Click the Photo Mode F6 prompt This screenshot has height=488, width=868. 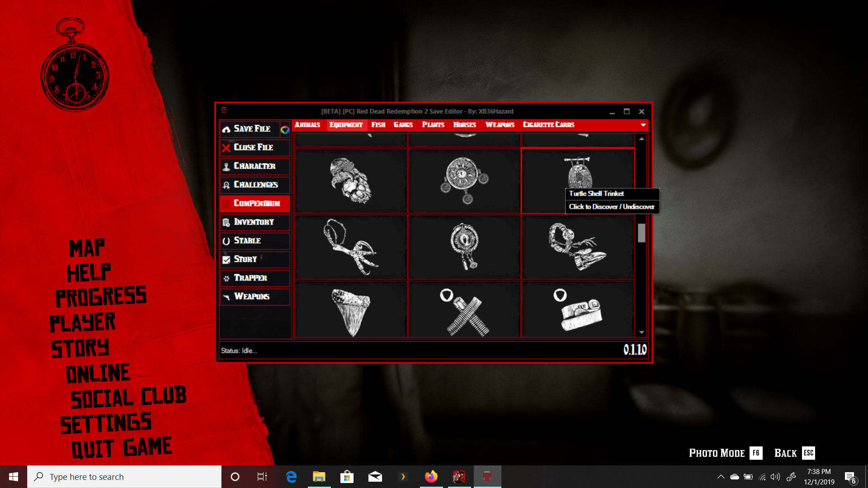726,453
